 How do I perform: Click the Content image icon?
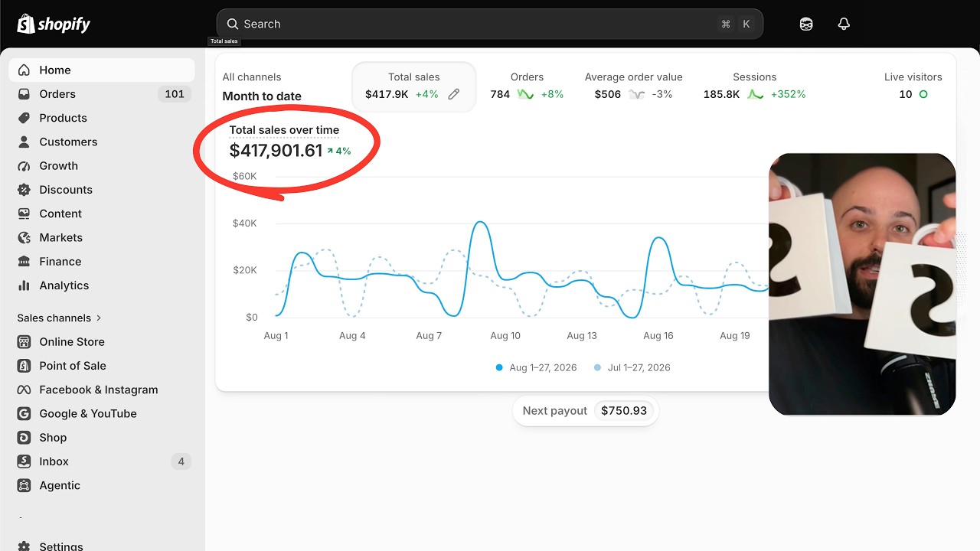tap(24, 214)
